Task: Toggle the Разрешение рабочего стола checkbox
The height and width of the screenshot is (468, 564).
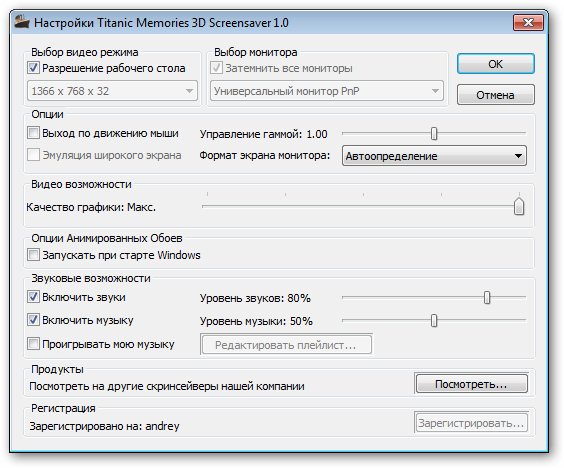Action: point(33,68)
